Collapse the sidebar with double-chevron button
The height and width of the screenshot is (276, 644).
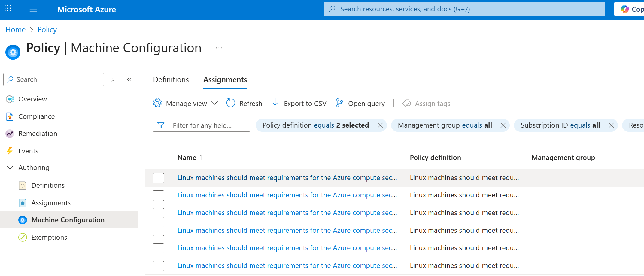point(129,79)
